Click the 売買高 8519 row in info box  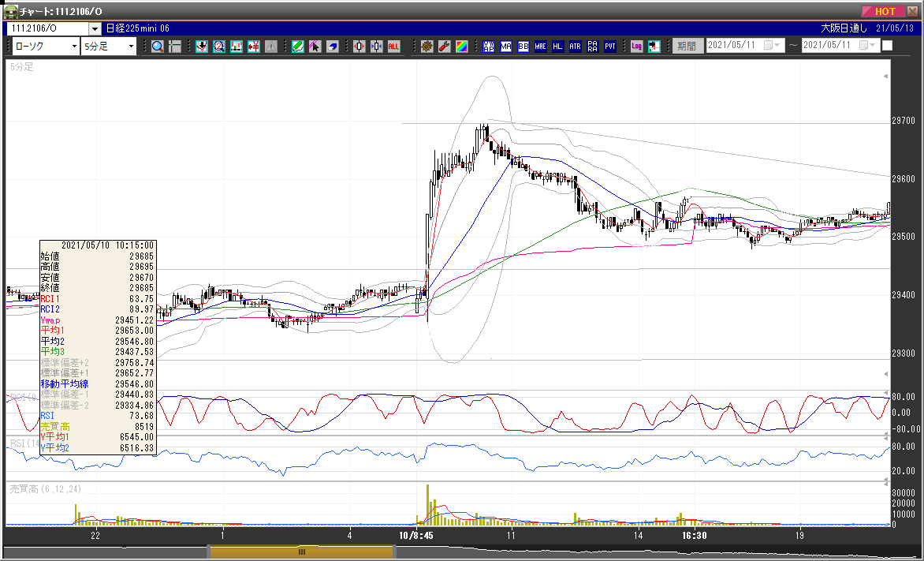click(97, 427)
